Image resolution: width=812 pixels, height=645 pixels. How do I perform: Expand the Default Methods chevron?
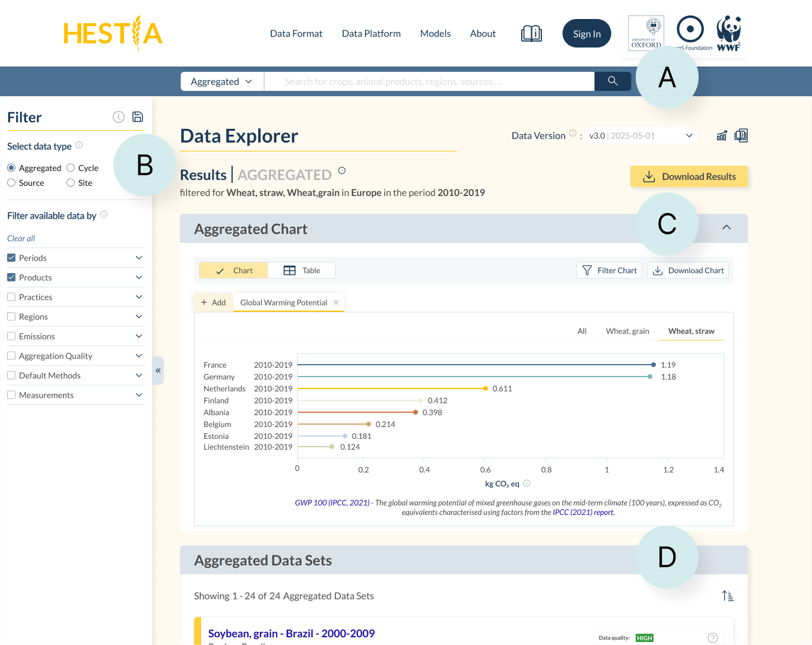pyautogui.click(x=139, y=375)
